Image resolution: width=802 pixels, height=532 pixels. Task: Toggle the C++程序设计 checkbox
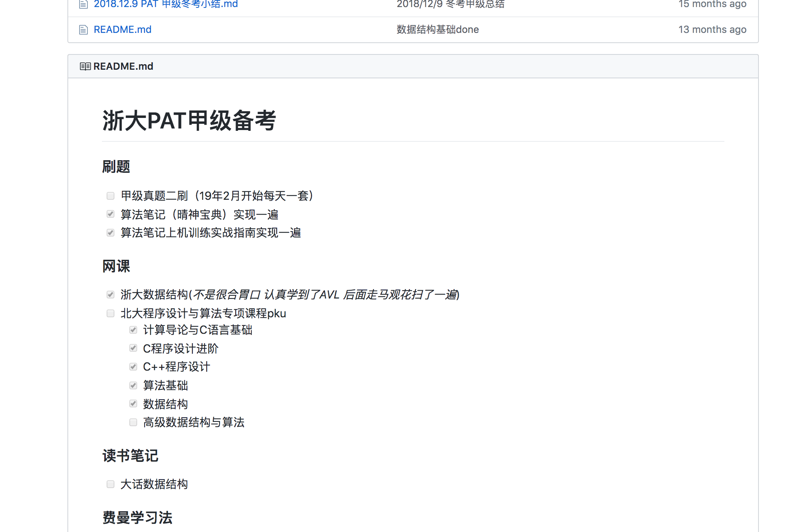point(133,367)
